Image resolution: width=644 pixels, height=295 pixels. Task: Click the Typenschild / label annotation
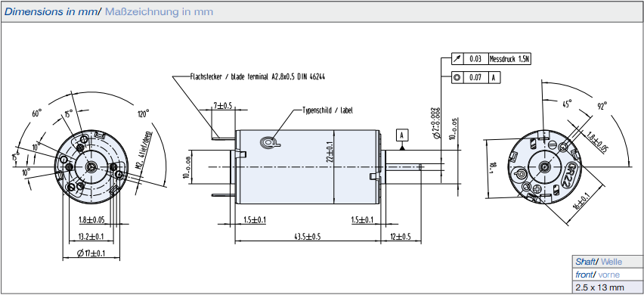[x=328, y=110]
